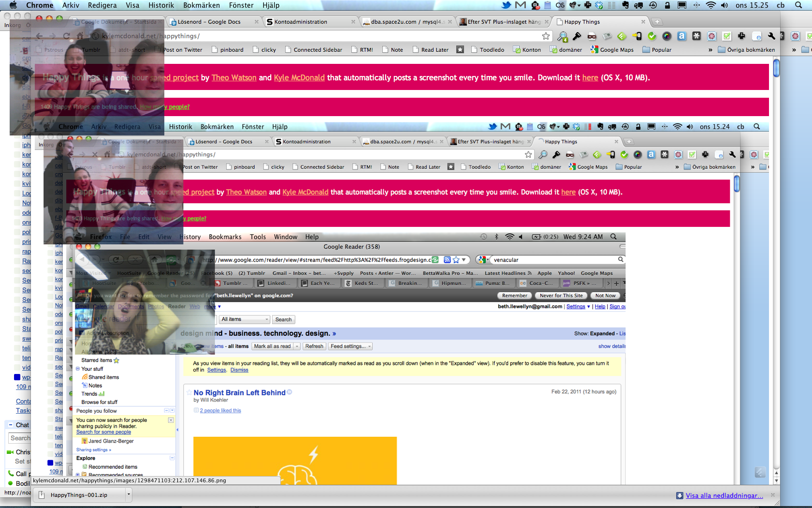
Task: Click the magnifier extension icon with the 4 badge
Action: pos(562,36)
